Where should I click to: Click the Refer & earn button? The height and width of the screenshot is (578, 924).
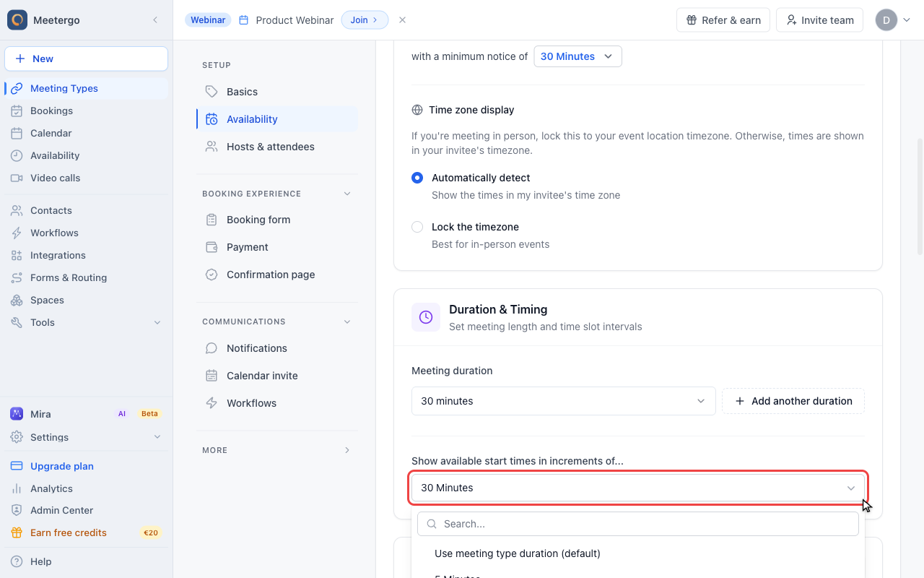pos(723,20)
